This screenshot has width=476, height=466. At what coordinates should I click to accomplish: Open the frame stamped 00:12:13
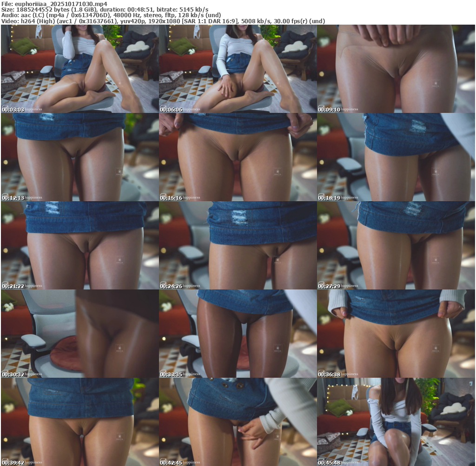click(x=79, y=157)
